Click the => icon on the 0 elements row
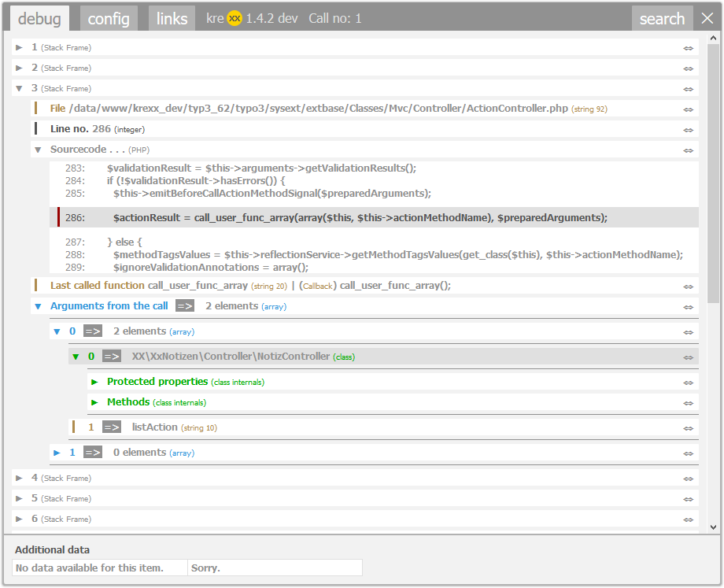Viewport: 724px width, 588px height. tap(92, 452)
